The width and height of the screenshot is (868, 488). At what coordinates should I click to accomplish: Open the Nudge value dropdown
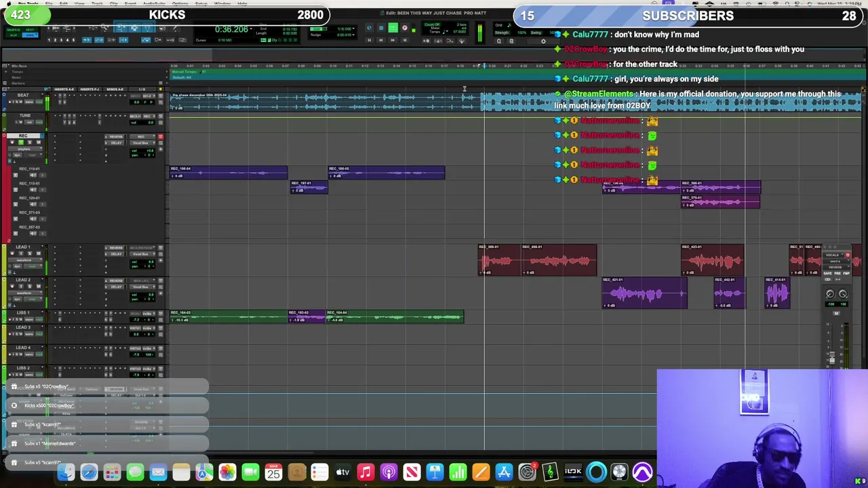tap(353, 35)
